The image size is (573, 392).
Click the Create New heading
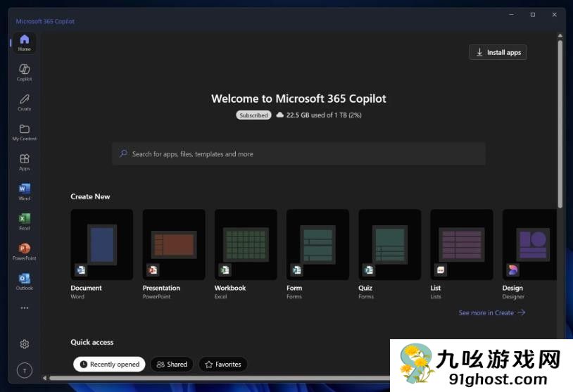[x=90, y=196]
